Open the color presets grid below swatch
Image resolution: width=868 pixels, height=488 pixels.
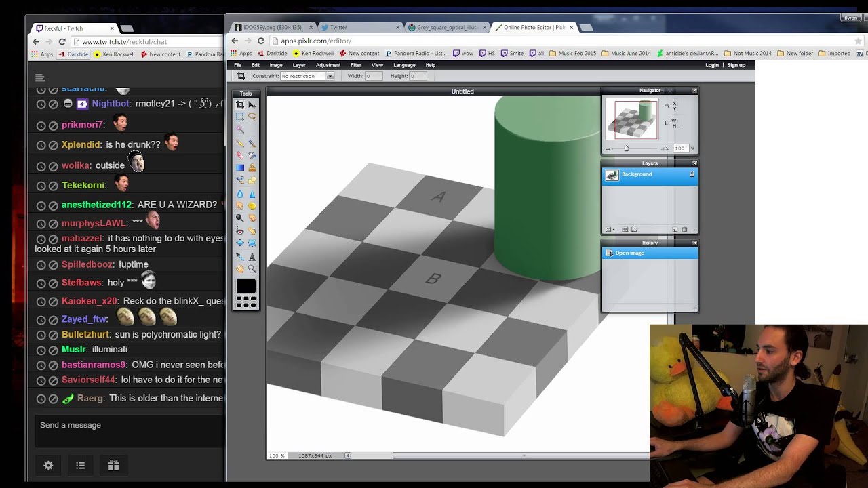[246, 302]
